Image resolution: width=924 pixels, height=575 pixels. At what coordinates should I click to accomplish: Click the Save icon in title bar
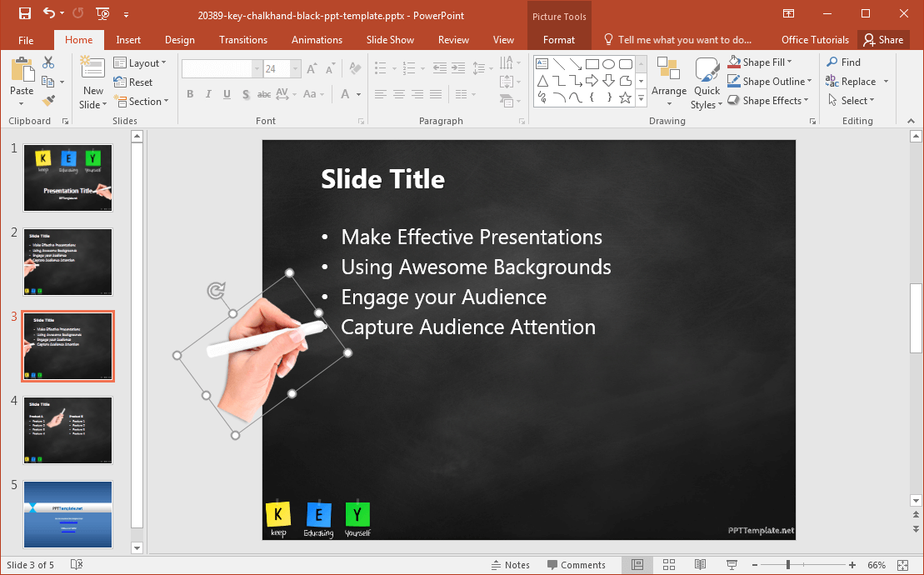point(24,14)
